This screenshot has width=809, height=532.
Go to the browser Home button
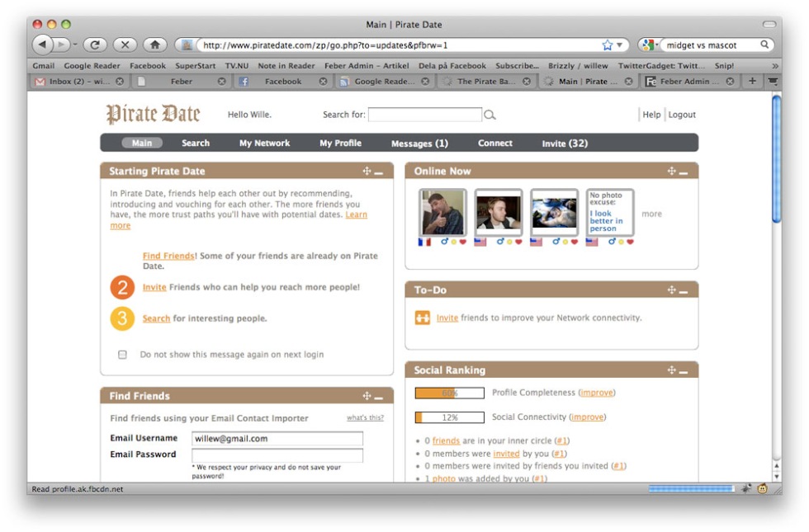[155, 45]
